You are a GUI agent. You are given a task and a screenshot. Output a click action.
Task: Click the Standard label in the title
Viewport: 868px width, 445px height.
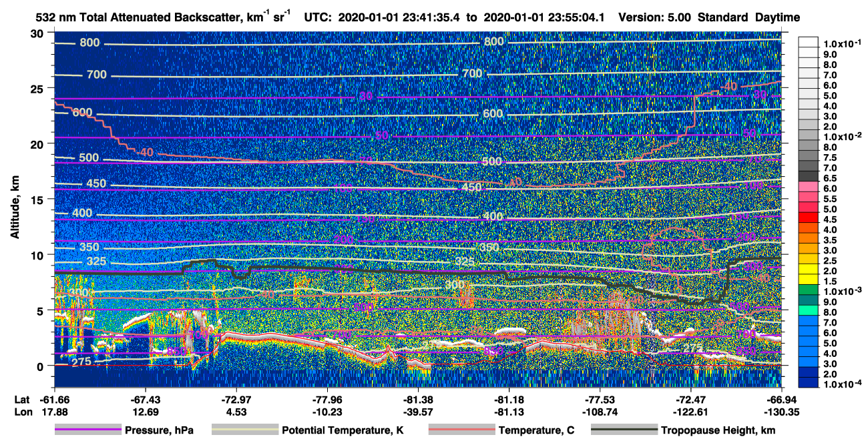[723, 17]
